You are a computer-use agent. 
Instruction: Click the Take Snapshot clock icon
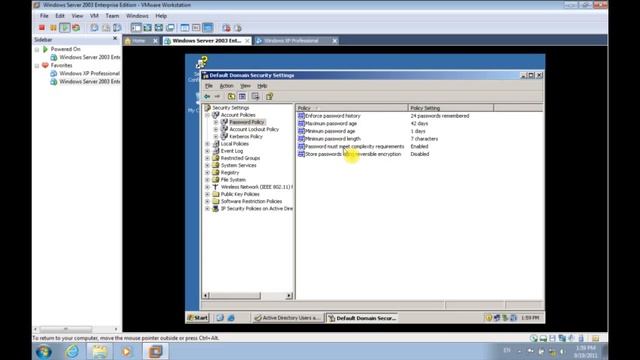[x=94, y=28]
